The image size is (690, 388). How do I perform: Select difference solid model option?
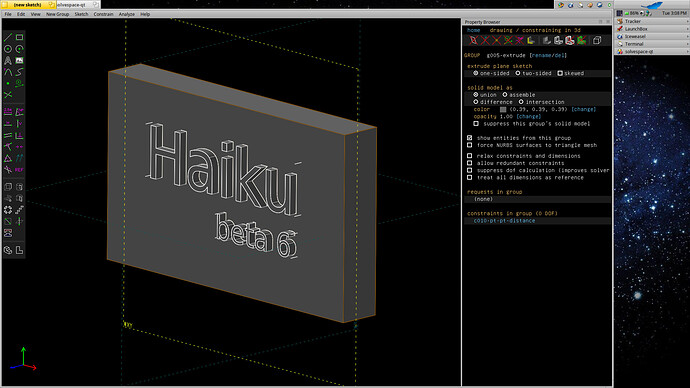492,102
